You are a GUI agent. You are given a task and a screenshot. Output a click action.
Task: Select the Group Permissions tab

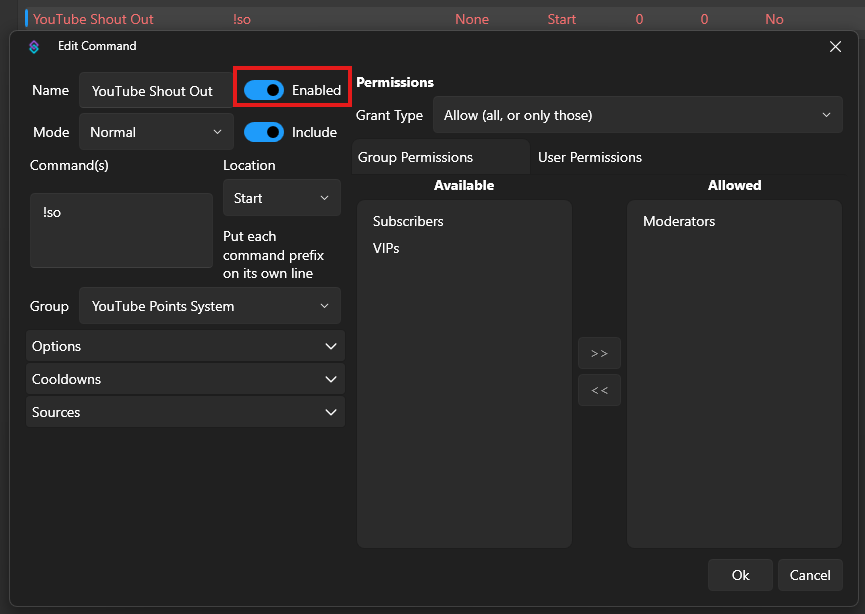pyautogui.click(x=416, y=157)
